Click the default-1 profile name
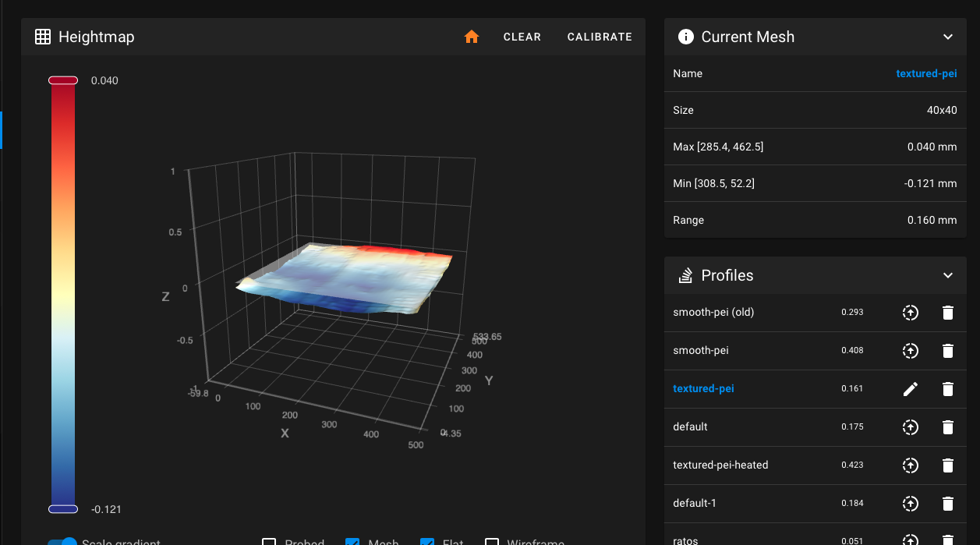The width and height of the screenshot is (980, 545). 694,503
